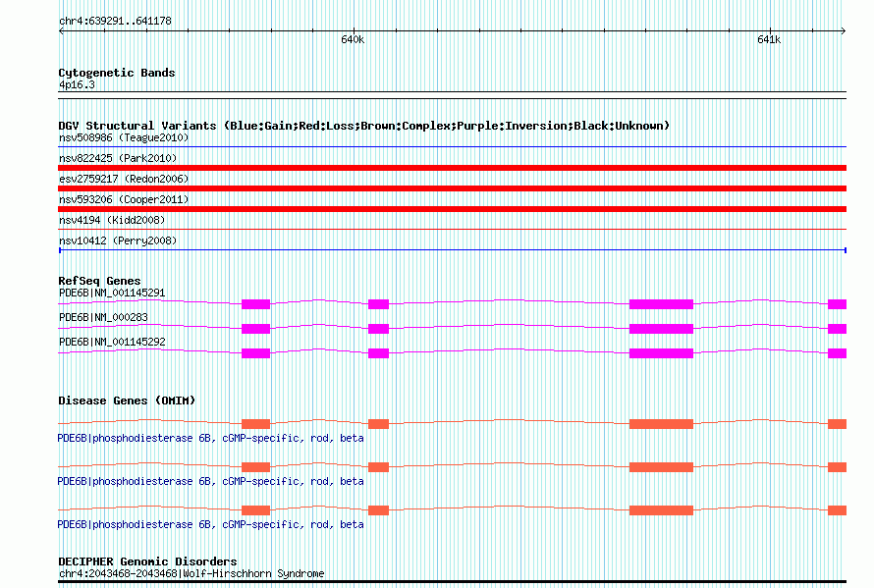The height and width of the screenshot is (588, 874).
Task: Click the esv2759217 (Redon2006) label
Action: (124, 179)
